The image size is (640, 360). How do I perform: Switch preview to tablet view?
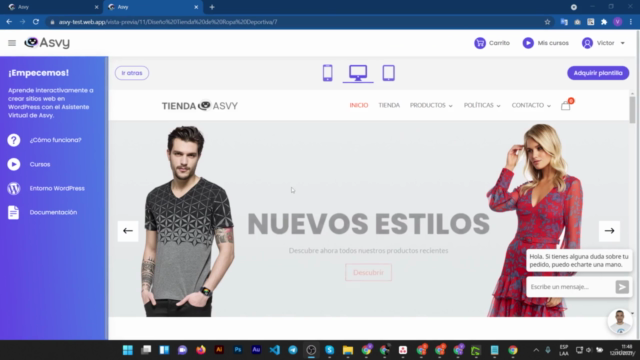click(x=389, y=73)
